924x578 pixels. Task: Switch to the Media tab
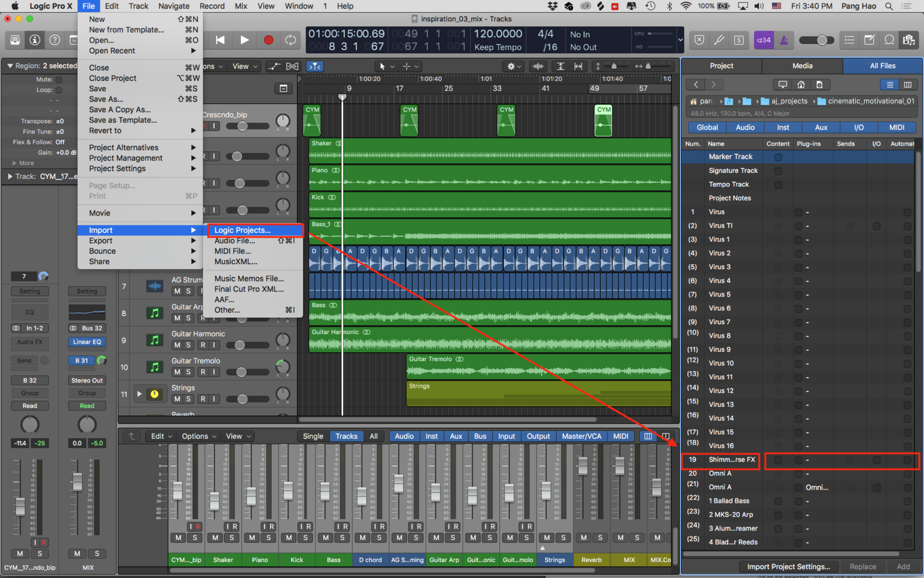point(802,66)
